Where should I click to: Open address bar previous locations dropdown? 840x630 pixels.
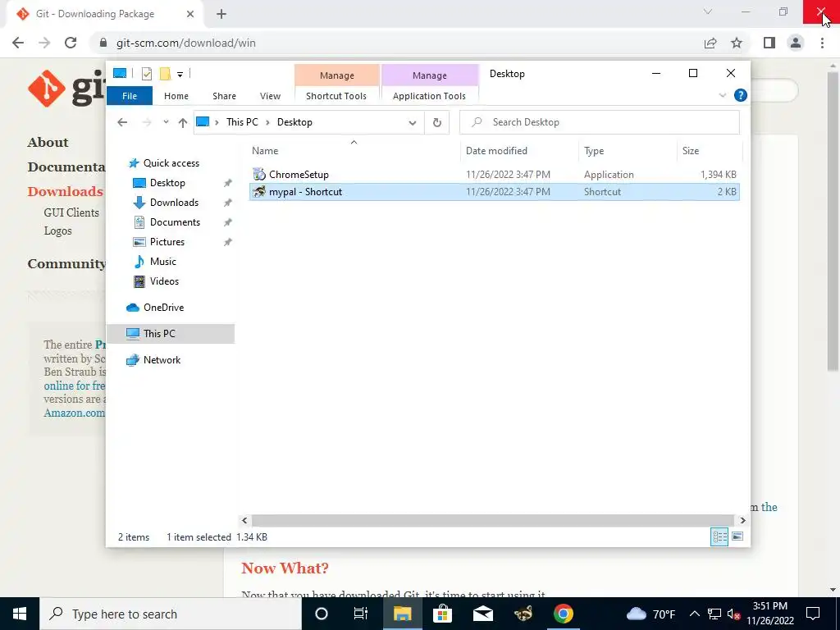tap(413, 123)
